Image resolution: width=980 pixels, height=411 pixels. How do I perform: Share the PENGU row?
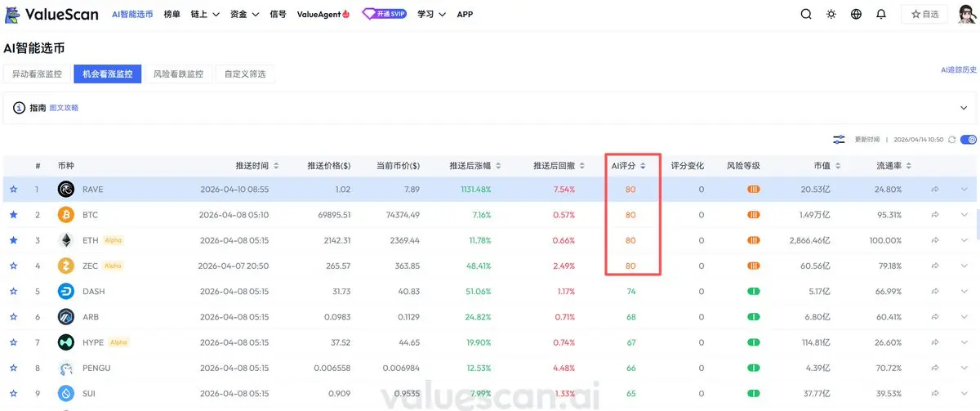[935, 368]
